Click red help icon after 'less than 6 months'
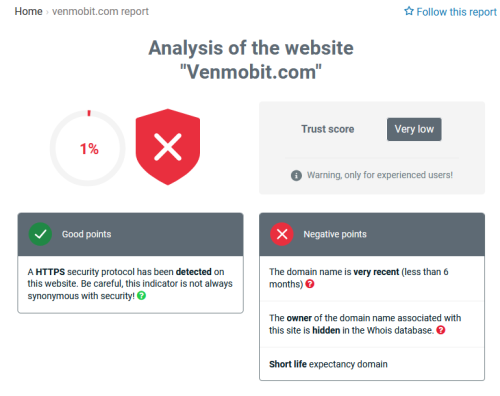Screen dimensions: 500x396 pyautogui.click(x=310, y=284)
